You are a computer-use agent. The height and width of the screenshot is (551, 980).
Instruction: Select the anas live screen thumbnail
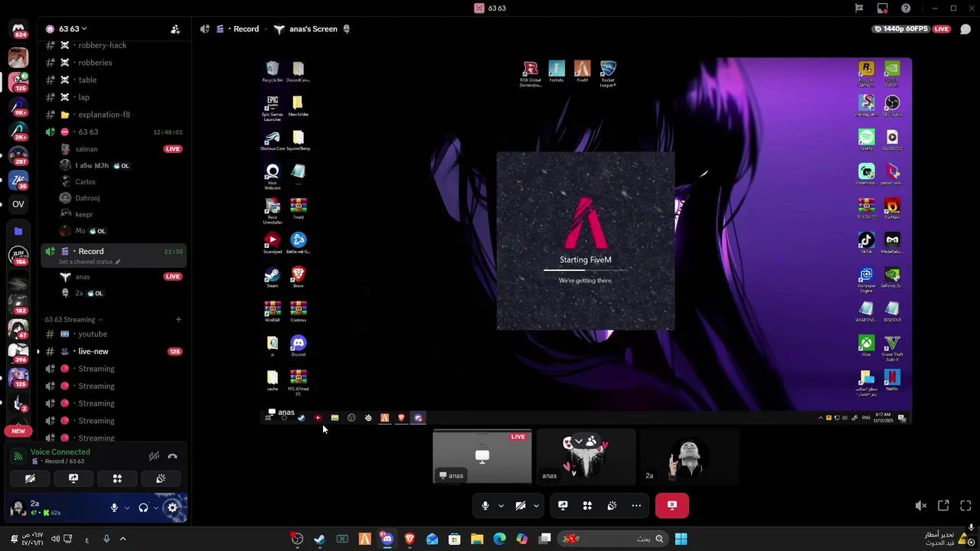tap(482, 457)
